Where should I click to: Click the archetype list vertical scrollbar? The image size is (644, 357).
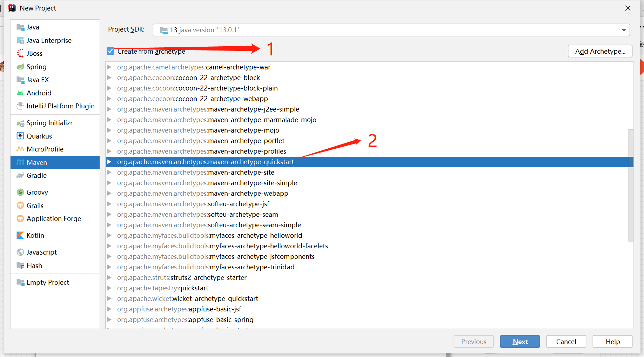click(x=630, y=185)
